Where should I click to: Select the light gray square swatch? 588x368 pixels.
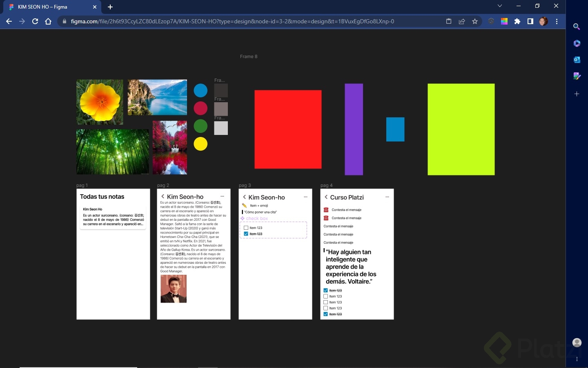[221, 128]
